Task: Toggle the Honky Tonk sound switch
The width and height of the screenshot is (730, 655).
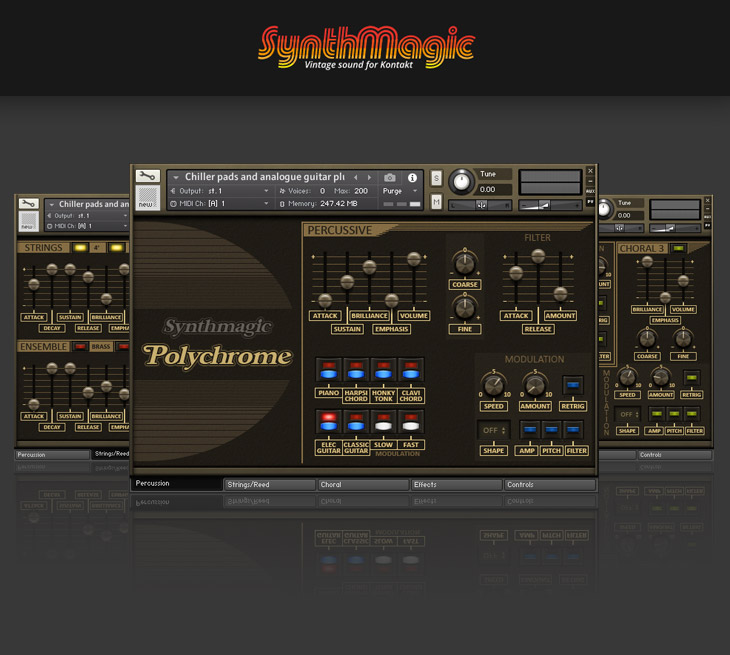Action: [x=383, y=370]
